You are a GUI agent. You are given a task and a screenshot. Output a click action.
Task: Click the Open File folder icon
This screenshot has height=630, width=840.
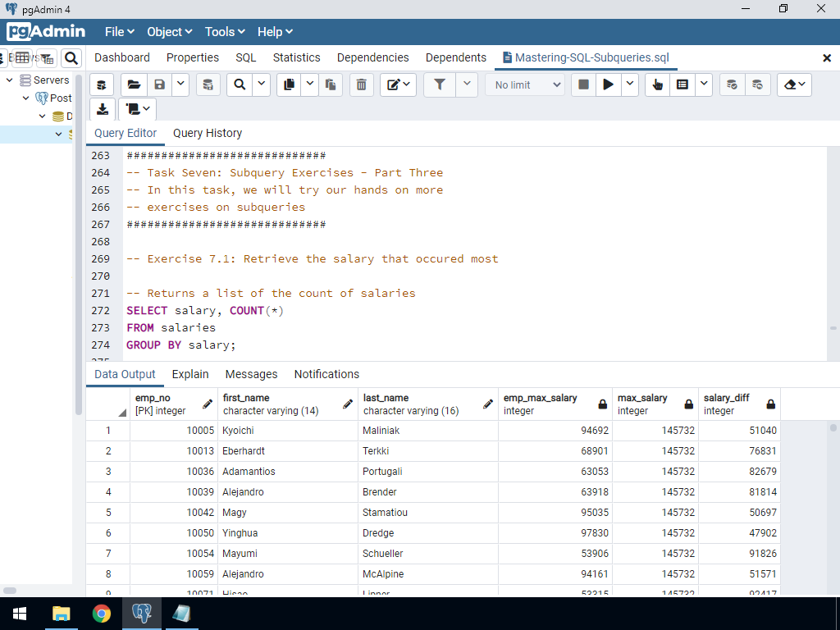pyautogui.click(x=134, y=84)
